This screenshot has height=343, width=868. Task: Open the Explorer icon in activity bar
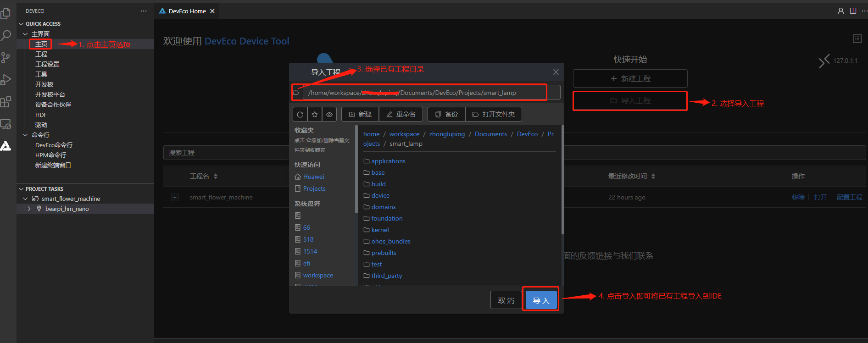6,14
